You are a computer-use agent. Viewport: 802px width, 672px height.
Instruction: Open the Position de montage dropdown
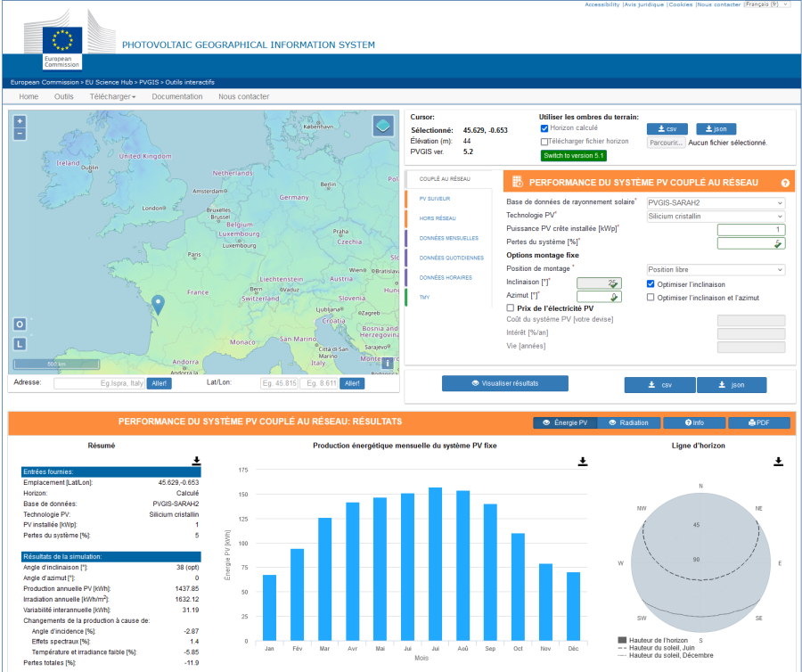pyautogui.click(x=716, y=269)
